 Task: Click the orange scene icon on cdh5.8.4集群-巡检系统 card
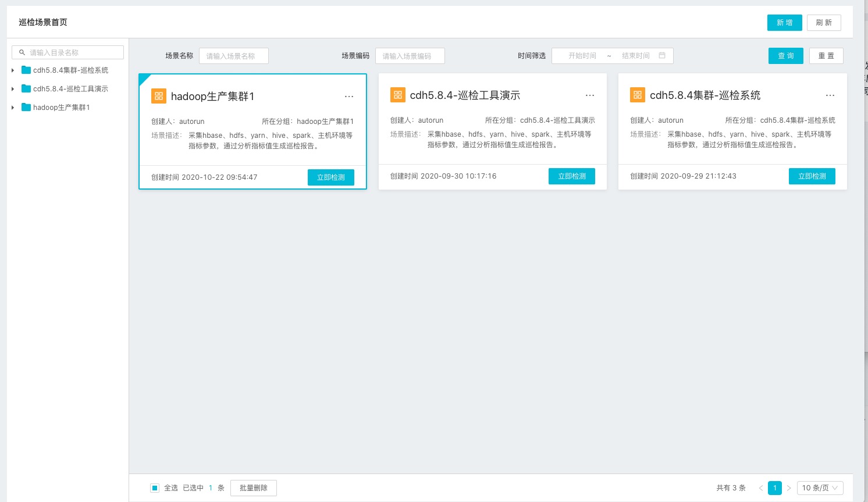click(638, 95)
